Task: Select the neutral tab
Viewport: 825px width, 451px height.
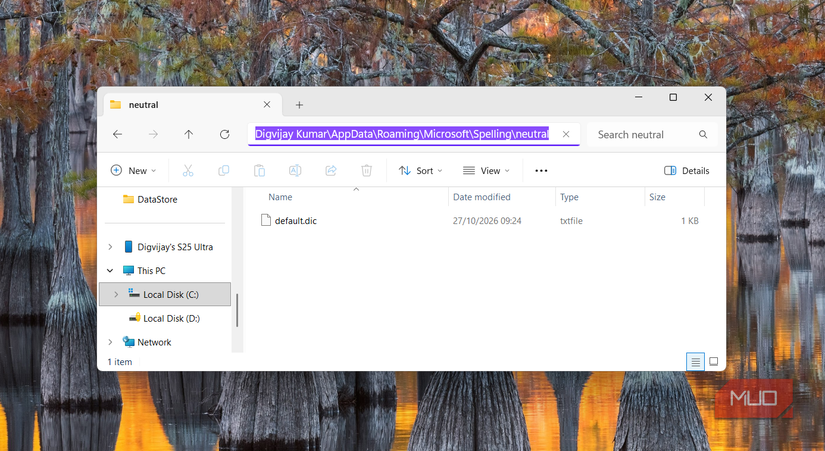Action: 192,105
